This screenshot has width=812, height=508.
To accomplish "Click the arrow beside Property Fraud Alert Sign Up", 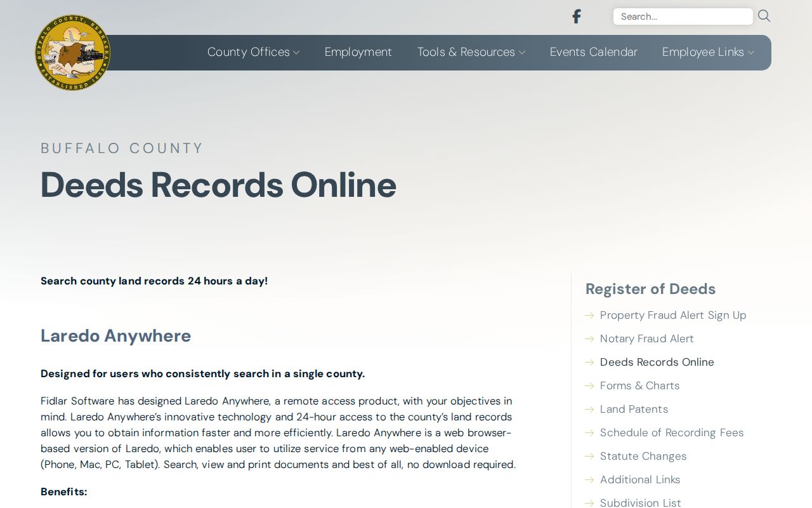I will [589, 315].
